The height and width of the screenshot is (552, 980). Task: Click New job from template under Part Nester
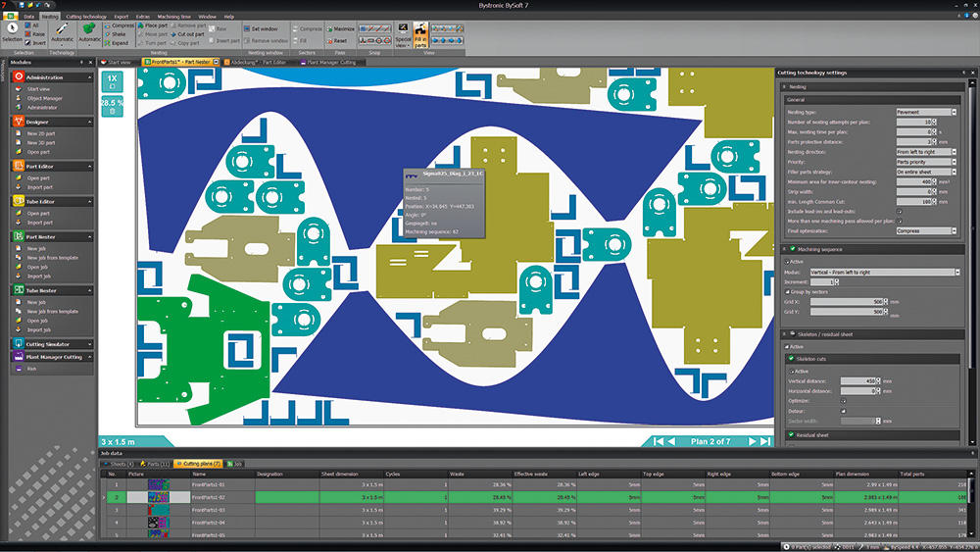tap(53, 258)
